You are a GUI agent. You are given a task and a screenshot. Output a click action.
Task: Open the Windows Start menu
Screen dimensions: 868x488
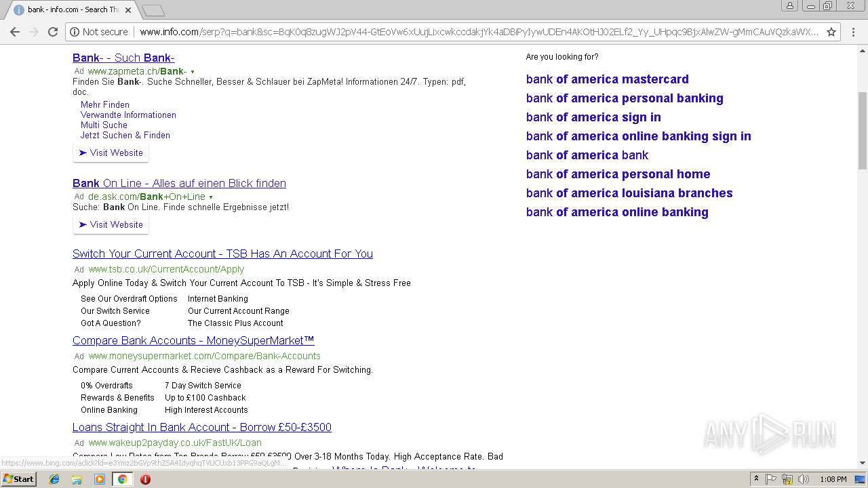pos(18,479)
